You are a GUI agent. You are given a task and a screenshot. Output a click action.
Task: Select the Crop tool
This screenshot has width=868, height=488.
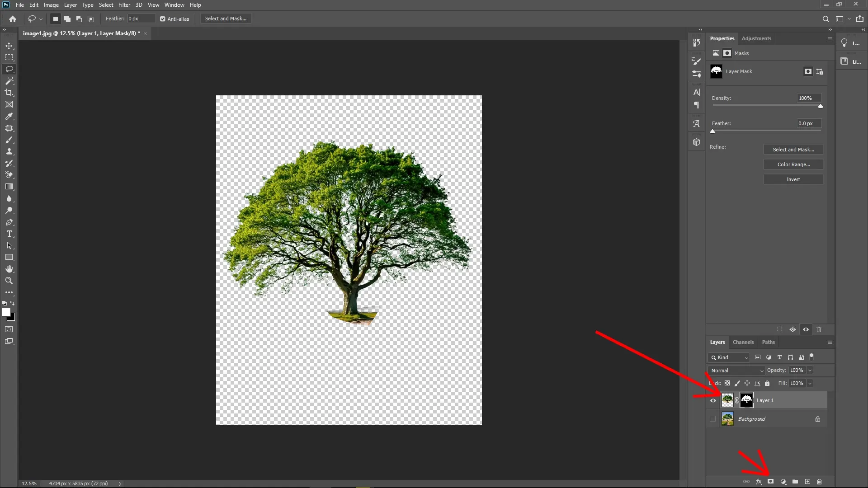pos(9,93)
